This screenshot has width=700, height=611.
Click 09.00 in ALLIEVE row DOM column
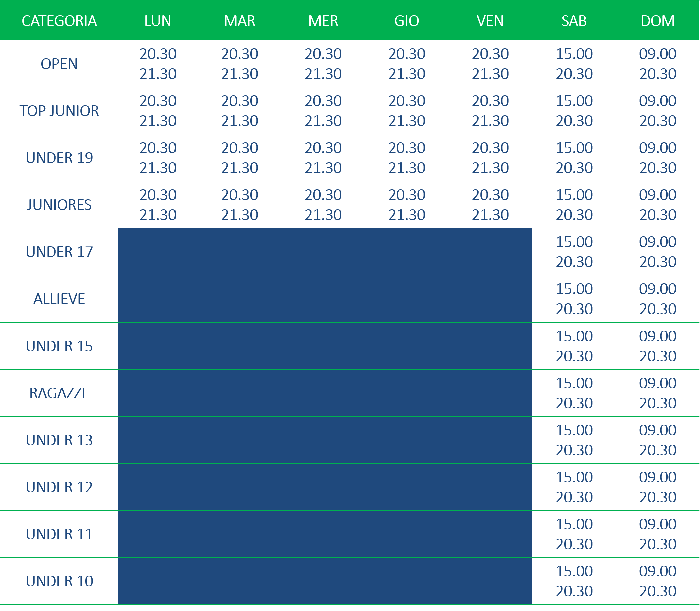pos(658,289)
